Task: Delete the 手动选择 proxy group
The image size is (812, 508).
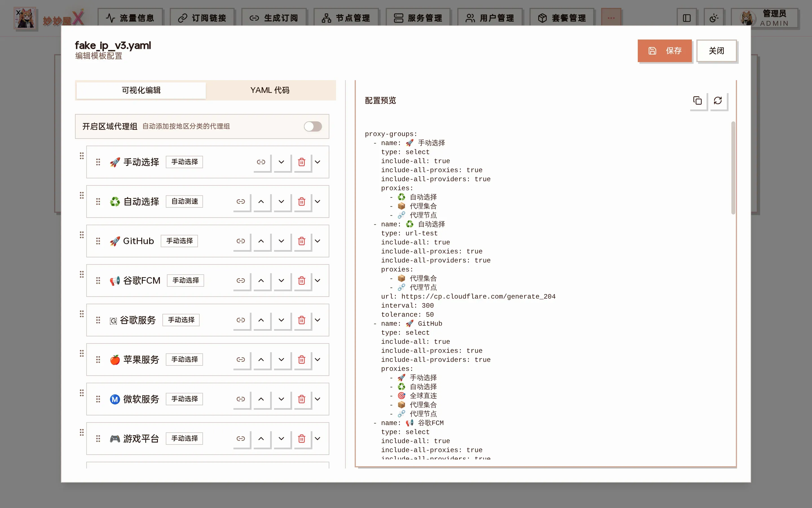Action: point(302,162)
